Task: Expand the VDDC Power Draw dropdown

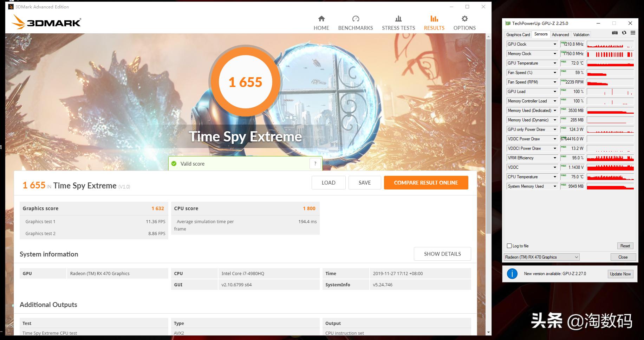Action: pyautogui.click(x=555, y=139)
